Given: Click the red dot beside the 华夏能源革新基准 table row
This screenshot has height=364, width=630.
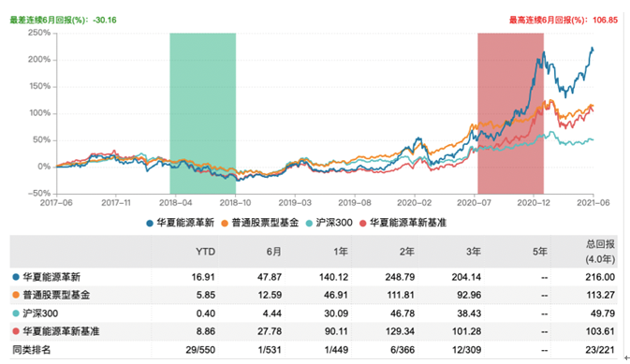Looking at the screenshot, I should point(16,331).
